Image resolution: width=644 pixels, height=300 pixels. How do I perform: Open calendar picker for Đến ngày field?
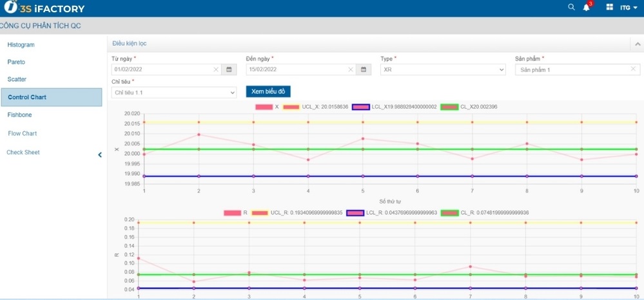point(364,70)
